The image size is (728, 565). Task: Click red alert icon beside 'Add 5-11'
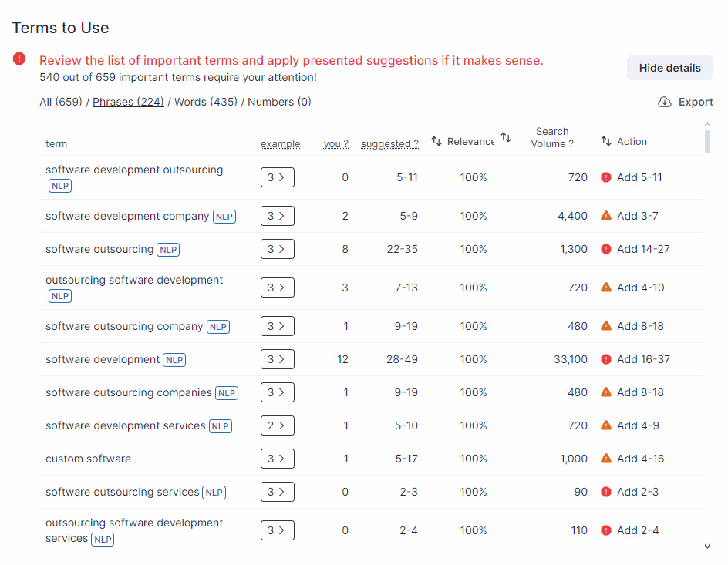point(606,177)
